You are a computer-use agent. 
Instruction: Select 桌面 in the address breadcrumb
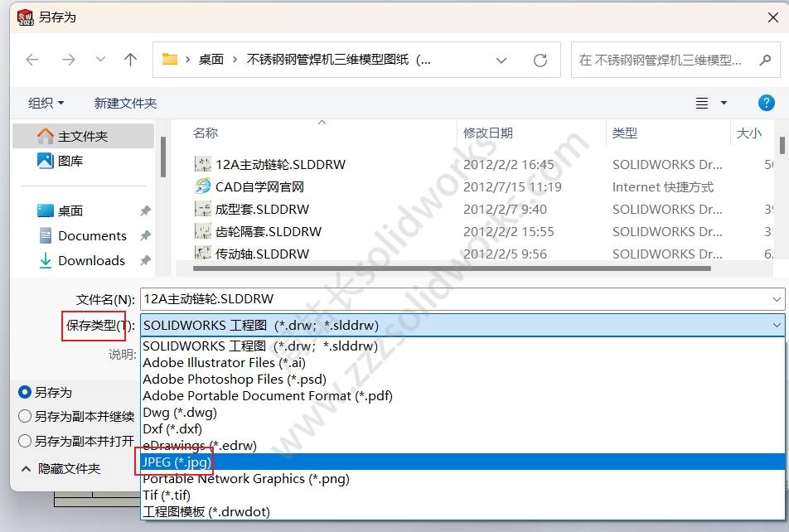tap(211, 60)
